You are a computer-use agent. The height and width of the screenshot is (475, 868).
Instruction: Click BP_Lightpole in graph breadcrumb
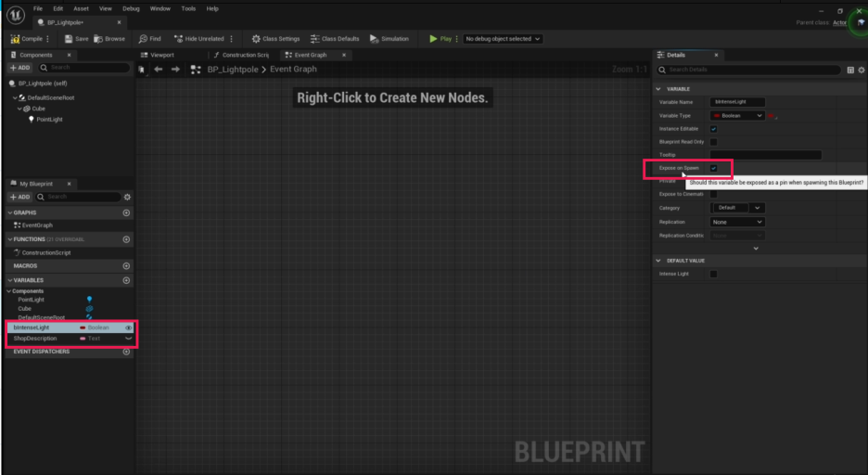pos(233,70)
